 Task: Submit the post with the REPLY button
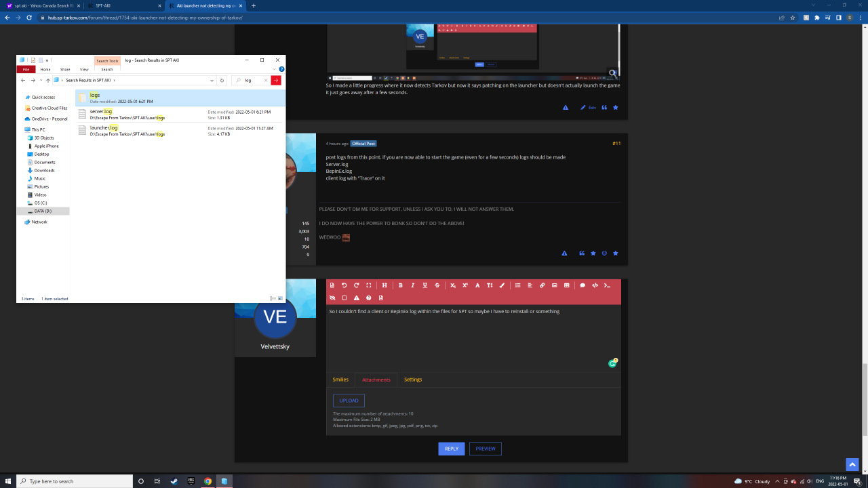click(x=451, y=449)
